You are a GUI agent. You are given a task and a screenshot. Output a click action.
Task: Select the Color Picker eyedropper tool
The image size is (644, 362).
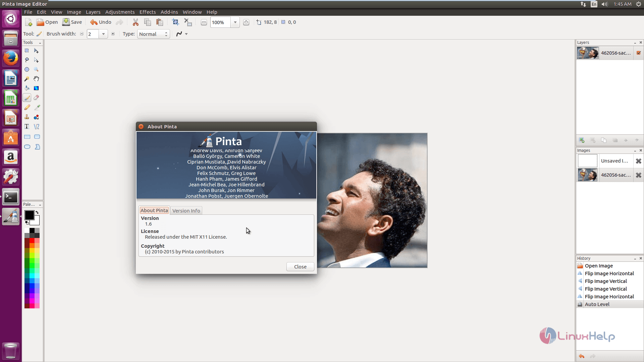point(37,107)
